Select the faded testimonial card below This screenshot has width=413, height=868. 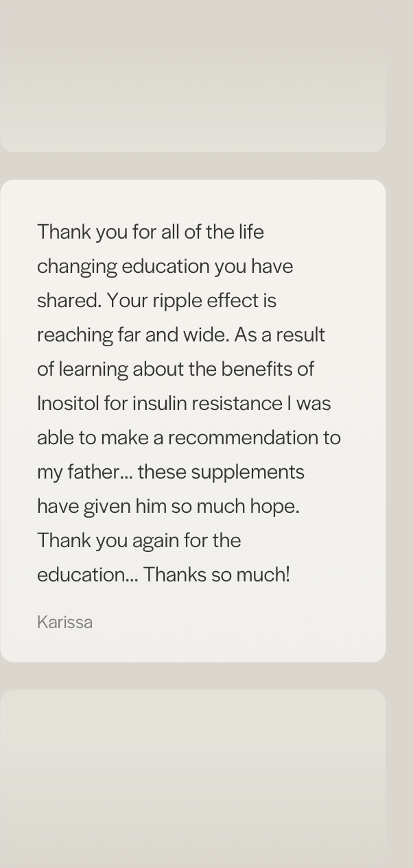(x=193, y=779)
